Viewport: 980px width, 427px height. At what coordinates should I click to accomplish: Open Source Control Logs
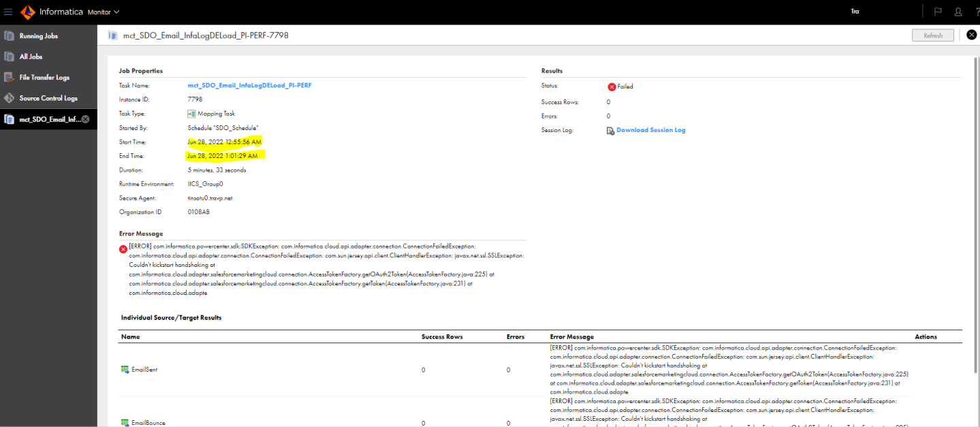tap(48, 98)
